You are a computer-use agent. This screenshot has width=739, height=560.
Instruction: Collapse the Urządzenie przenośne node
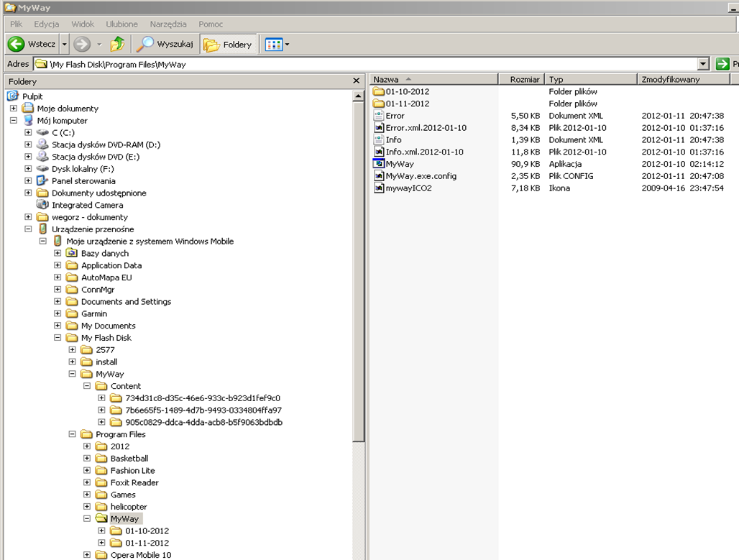click(x=28, y=229)
